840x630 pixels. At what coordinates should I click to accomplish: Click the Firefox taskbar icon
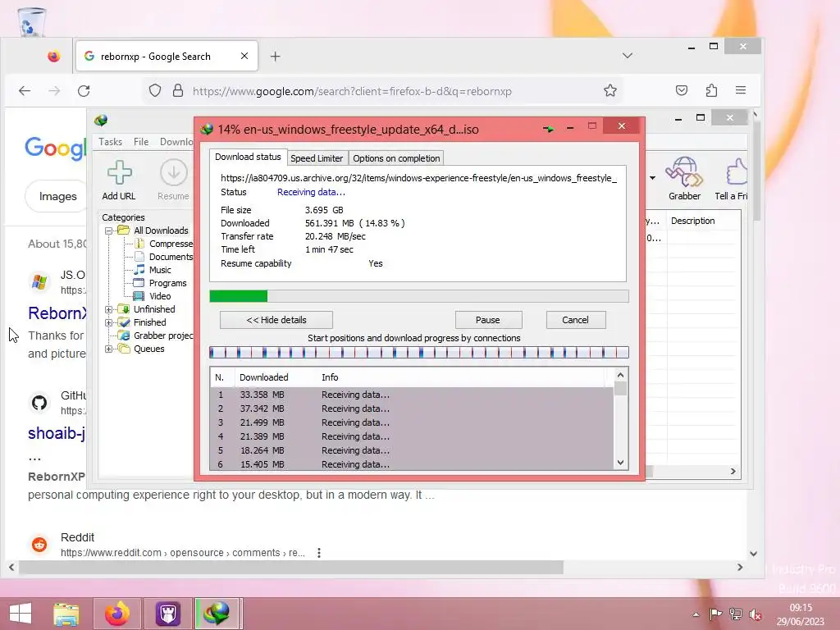(x=116, y=614)
